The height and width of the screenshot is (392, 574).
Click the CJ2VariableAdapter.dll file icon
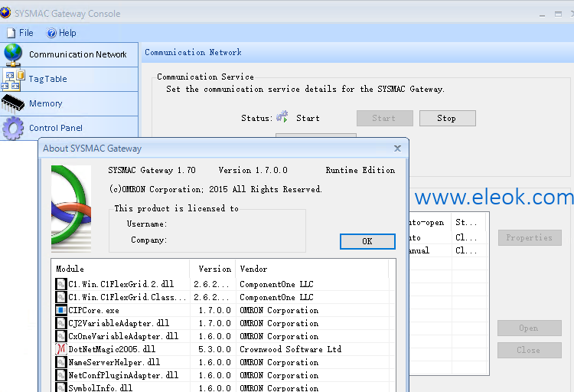tap(60, 323)
